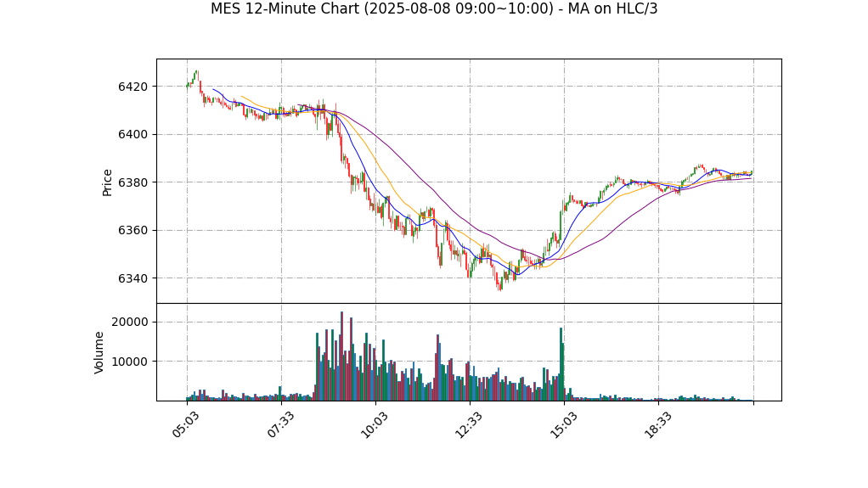Viewport: 868px width, 488px height.
Task: Click the 6400 price axis label
Action: coord(132,134)
